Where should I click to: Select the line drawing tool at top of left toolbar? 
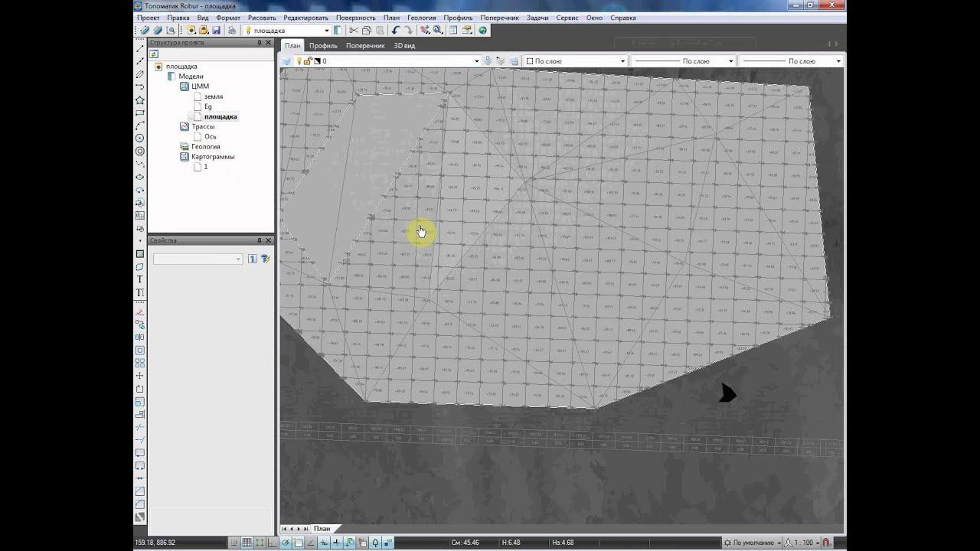tap(139, 48)
